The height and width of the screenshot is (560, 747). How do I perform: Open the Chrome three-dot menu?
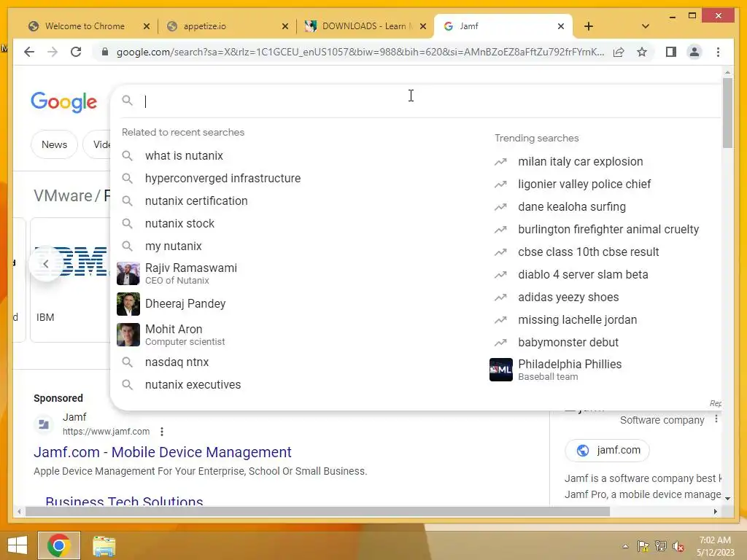(x=718, y=52)
